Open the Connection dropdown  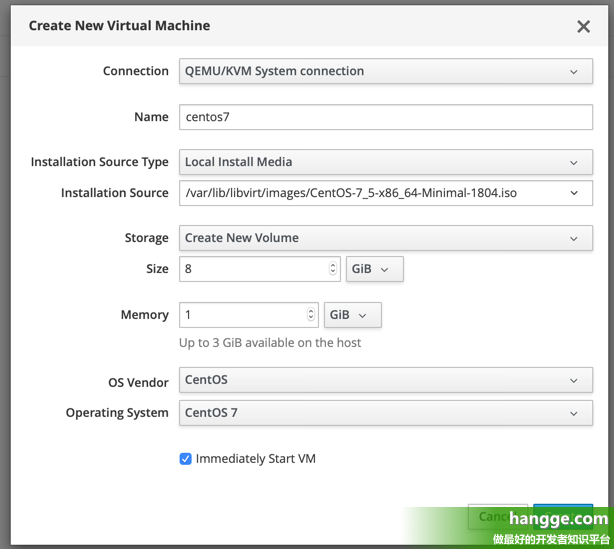pos(386,71)
